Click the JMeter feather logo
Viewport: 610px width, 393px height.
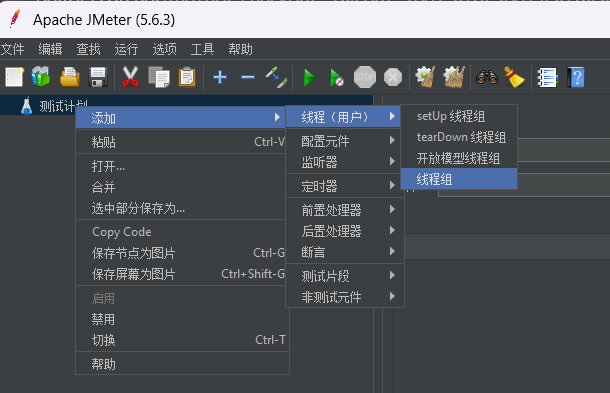[15, 19]
